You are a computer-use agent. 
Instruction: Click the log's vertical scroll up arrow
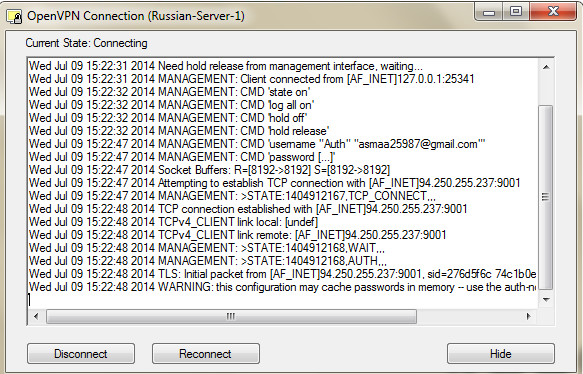(546, 67)
